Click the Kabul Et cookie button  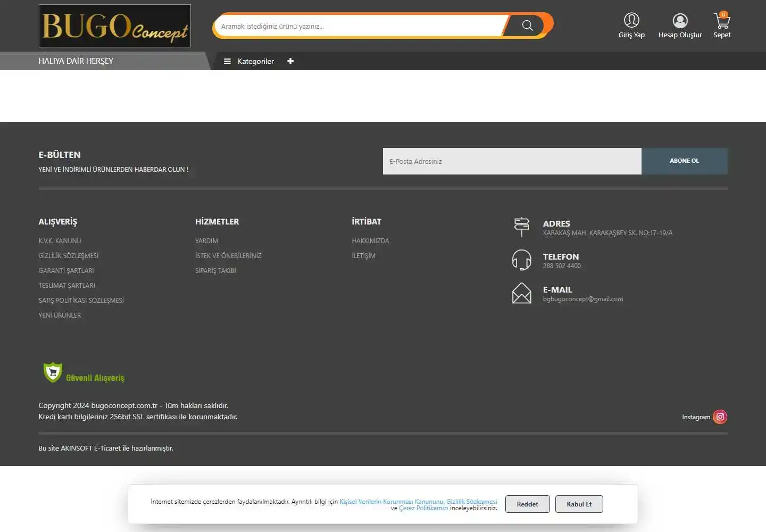pos(579,504)
